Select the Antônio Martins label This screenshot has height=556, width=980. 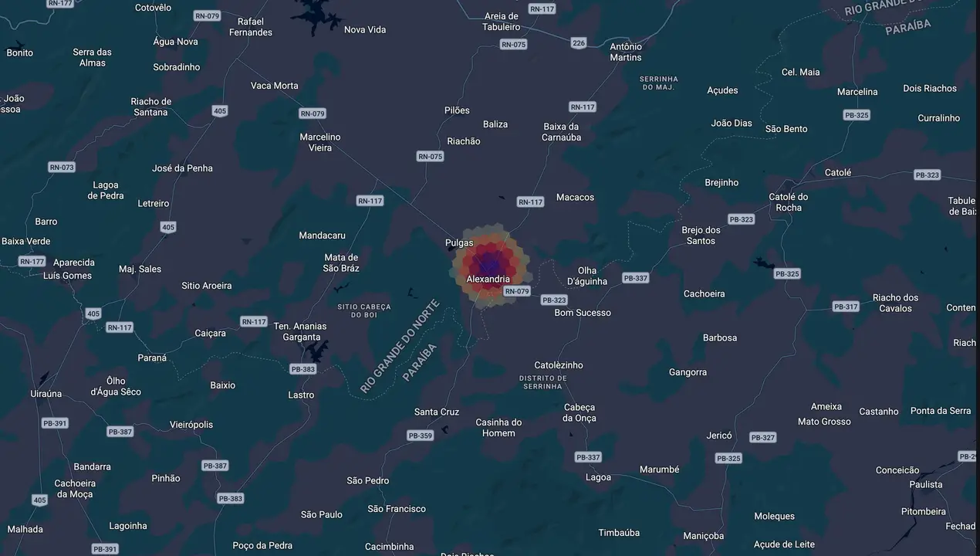(x=626, y=52)
